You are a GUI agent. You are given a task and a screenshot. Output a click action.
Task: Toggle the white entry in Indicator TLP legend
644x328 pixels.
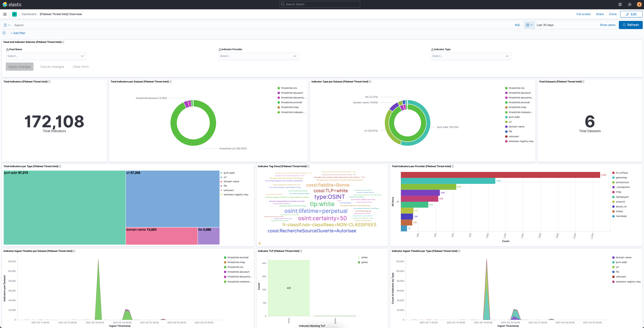coord(364,257)
